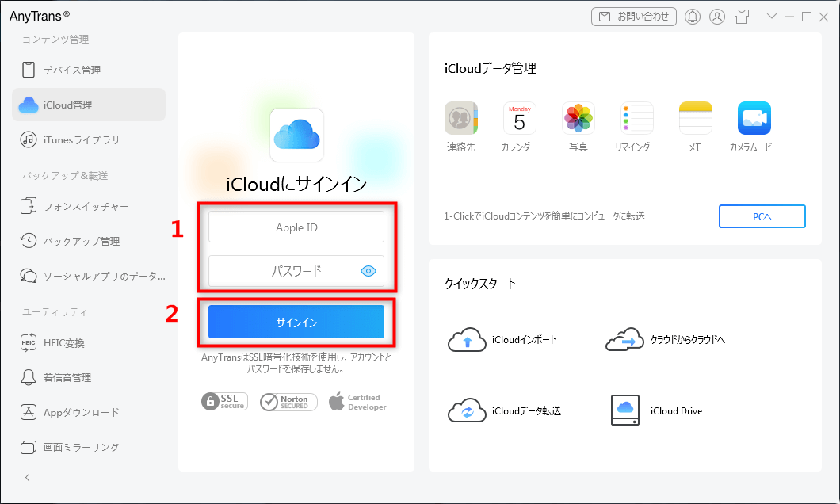Select the カメラムービー icon
The image size is (840, 504).
tap(754, 117)
